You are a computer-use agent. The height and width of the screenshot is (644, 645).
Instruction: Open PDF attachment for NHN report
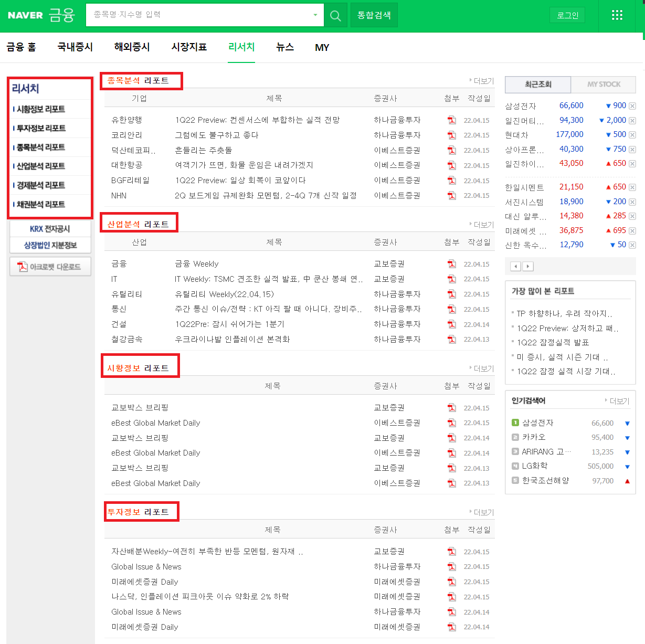click(x=451, y=196)
